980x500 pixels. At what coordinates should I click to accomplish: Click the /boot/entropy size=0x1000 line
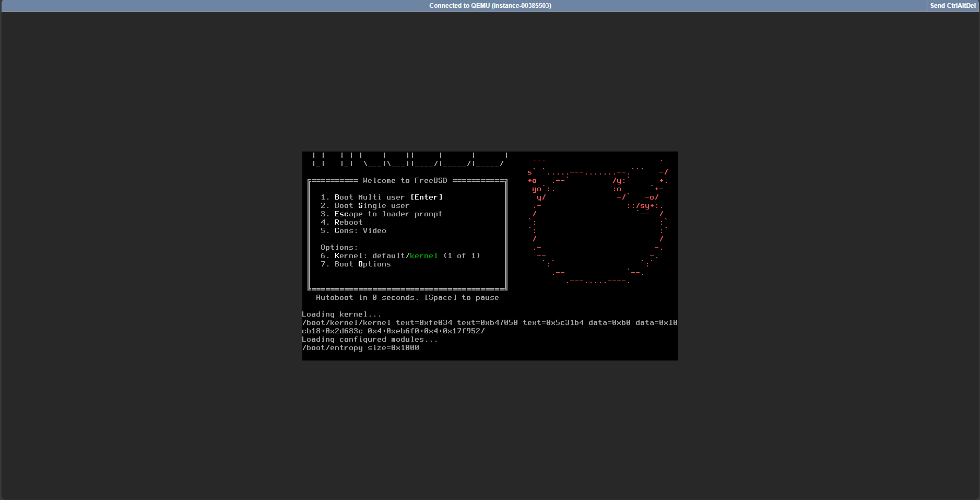[x=360, y=347]
